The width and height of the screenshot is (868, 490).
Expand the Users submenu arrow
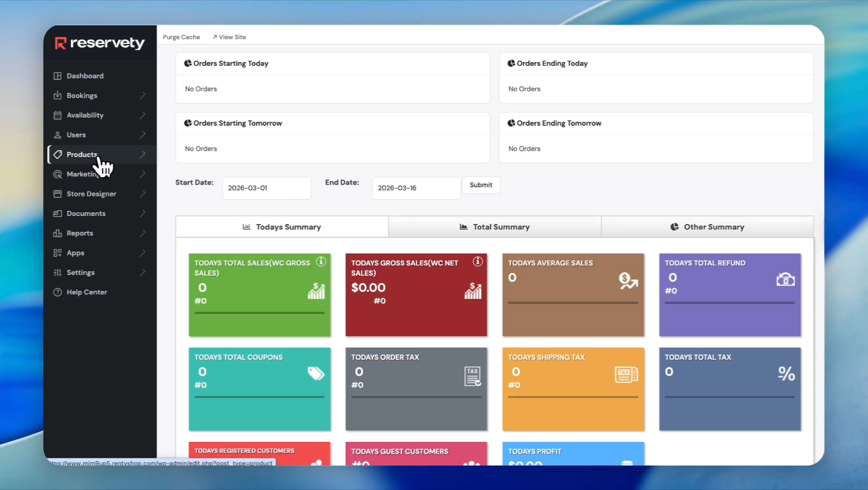pyautogui.click(x=143, y=135)
